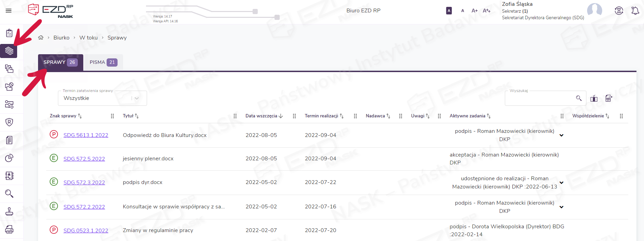Open the address book sidebar icon
Image resolution: width=644 pixels, height=241 pixels.
pyautogui.click(x=9, y=176)
